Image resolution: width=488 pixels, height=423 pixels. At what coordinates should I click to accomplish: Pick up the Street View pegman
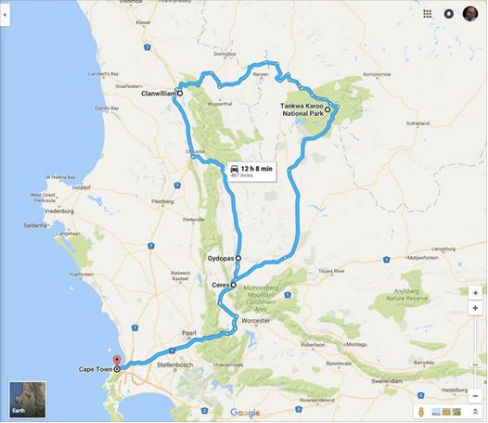422,412
